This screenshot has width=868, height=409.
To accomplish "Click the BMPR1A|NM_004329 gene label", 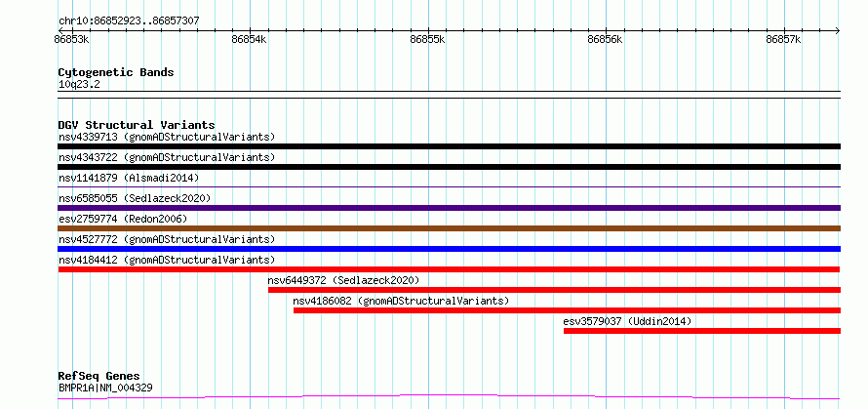I will coord(105,388).
